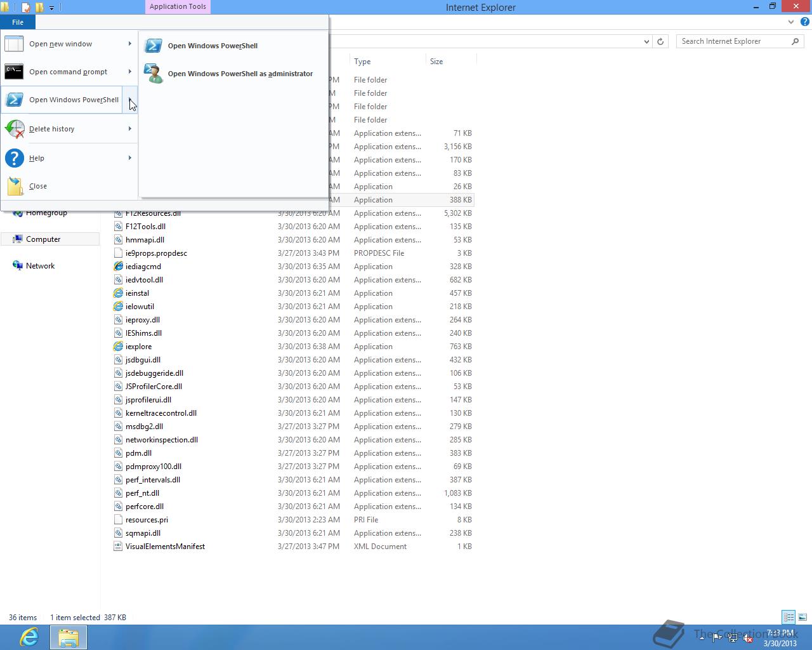Click the Close folder icon in File menu
Screen dimensions: 812x650
pos(15,186)
